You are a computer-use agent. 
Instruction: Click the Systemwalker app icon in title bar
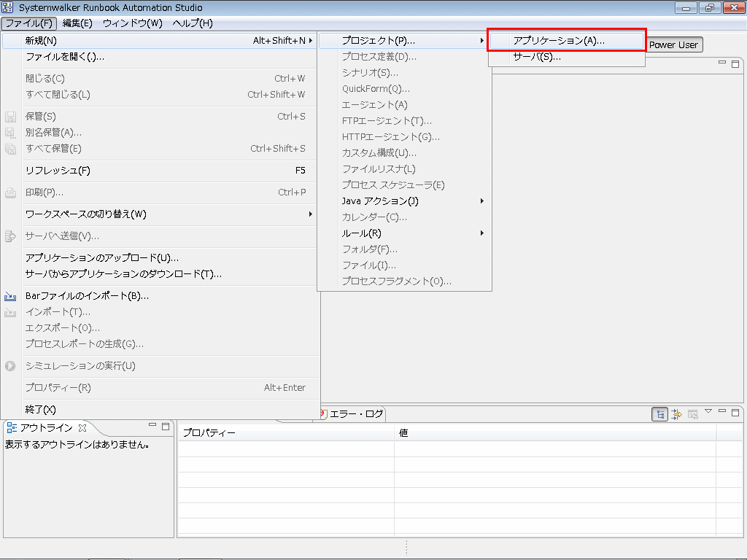[x=7, y=7]
